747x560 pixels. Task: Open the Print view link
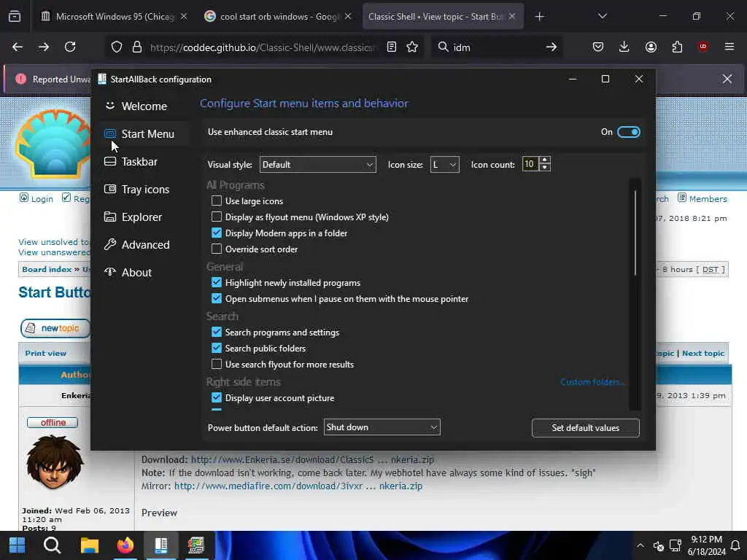(x=46, y=354)
